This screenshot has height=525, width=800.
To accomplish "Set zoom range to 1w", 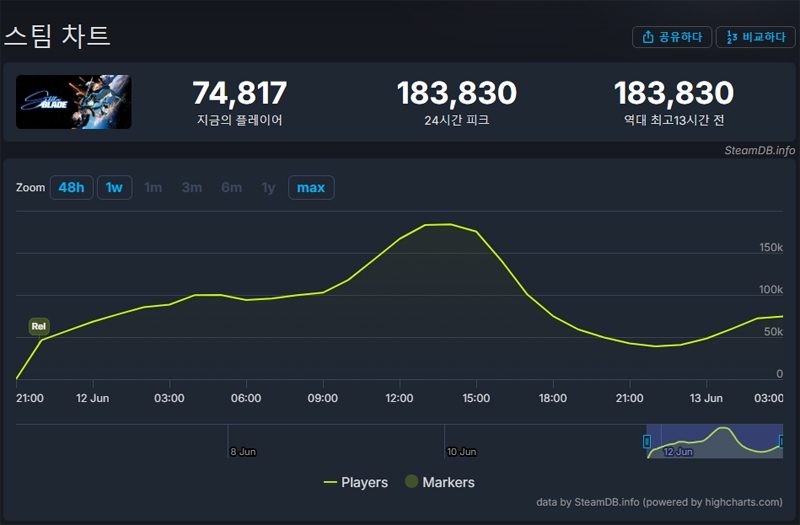I will pos(114,187).
